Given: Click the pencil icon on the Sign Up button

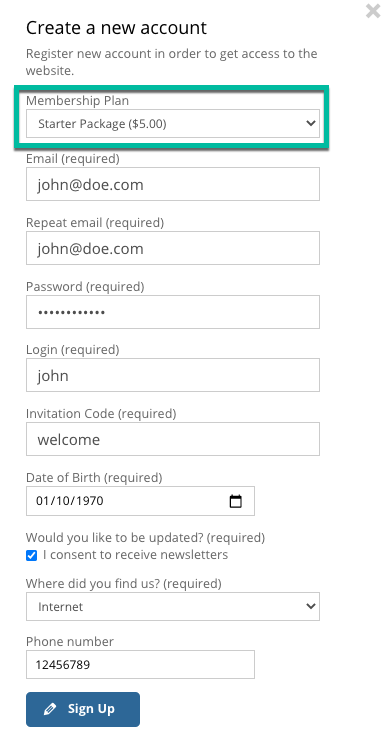Looking at the screenshot, I should pos(50,709).
